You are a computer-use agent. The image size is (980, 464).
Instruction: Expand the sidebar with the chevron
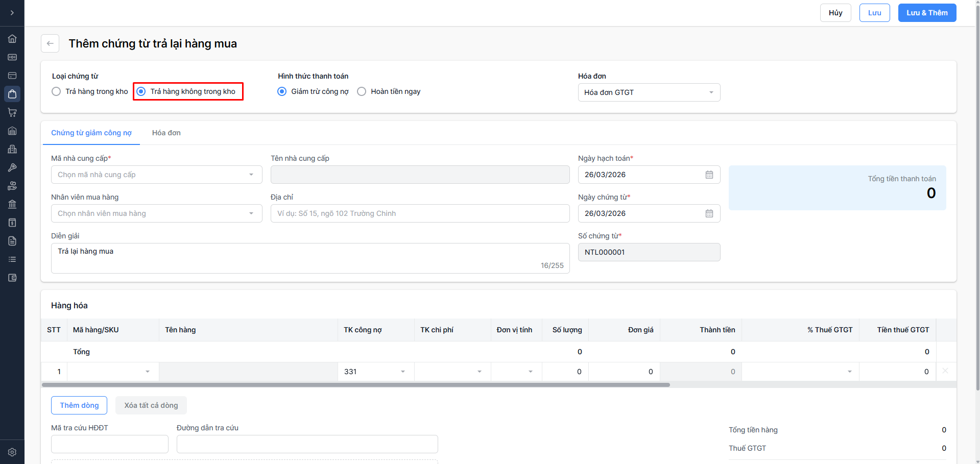tap(12, 13)
